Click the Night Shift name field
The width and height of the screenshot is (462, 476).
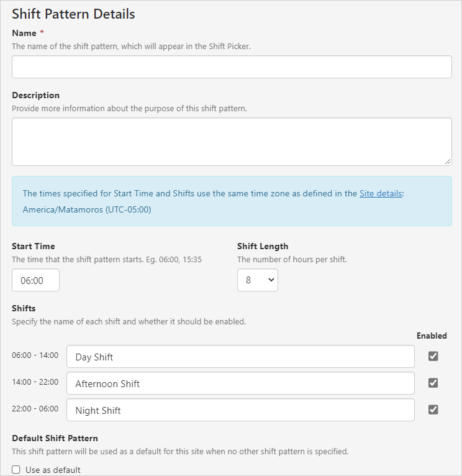tap(240, 410)
